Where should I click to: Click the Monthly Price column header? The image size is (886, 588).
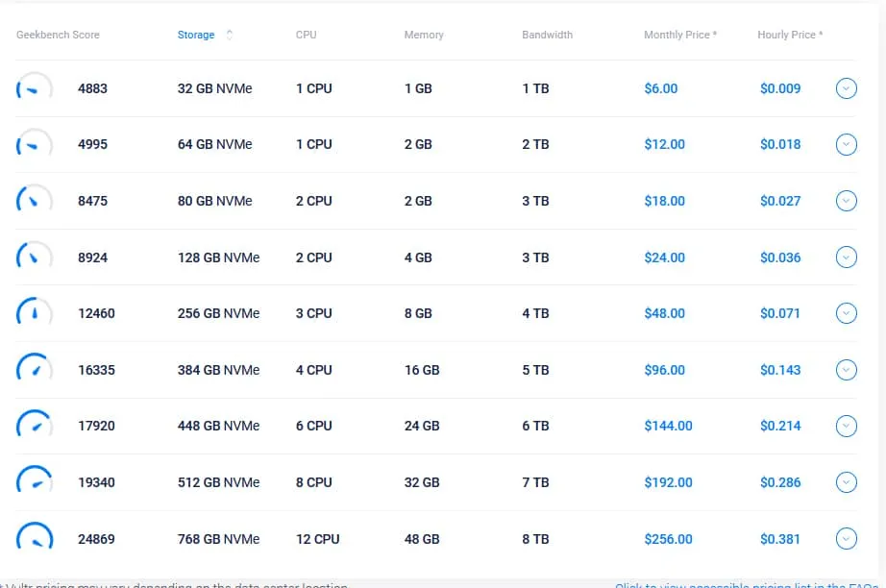click(679, 35)
